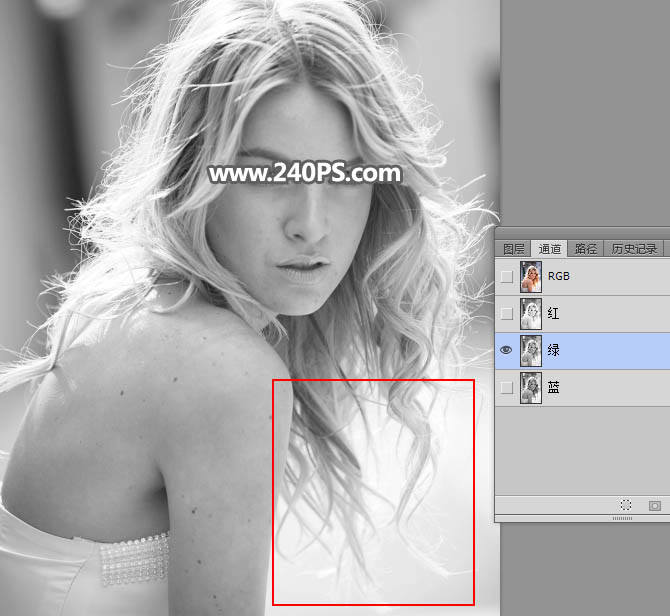Toggle visibility of the 红 (Red) channel

pyautogui.click(x=507, y=314)
